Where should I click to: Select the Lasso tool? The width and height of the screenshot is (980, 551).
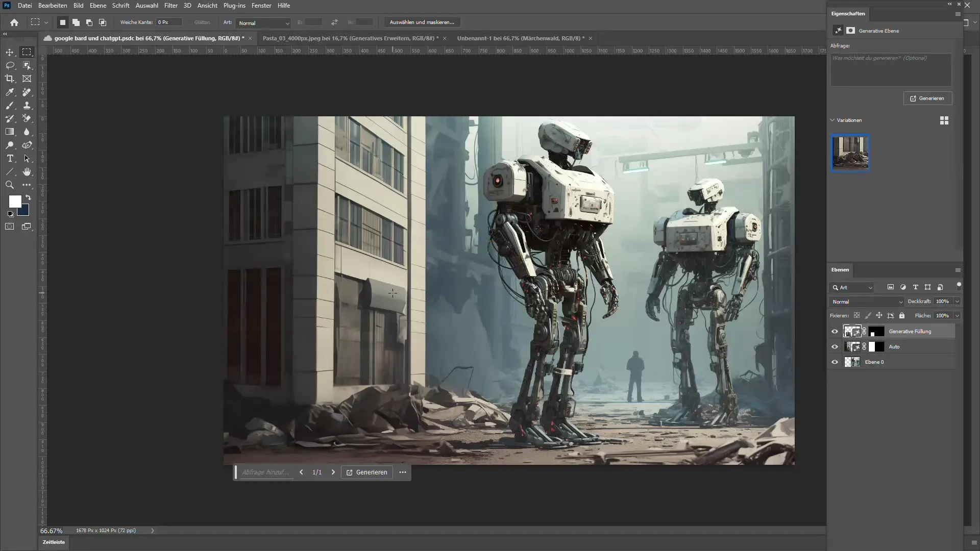tap(10, 65)
